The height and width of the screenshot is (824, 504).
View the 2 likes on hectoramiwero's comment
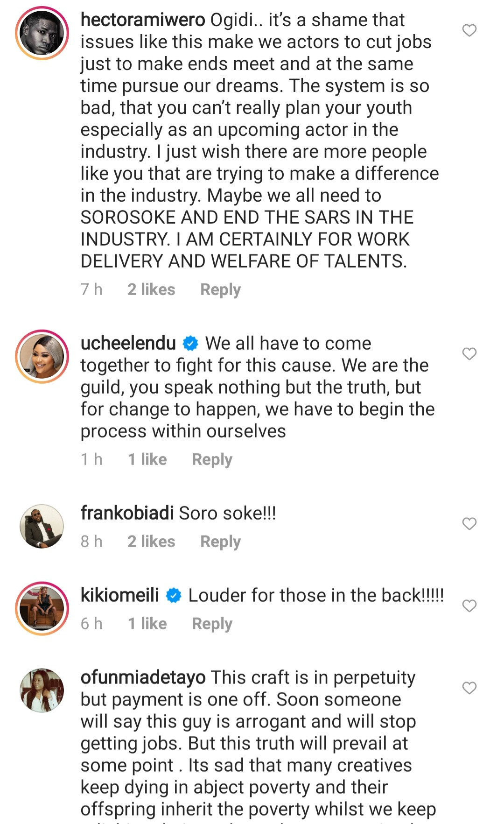point(151,289)
